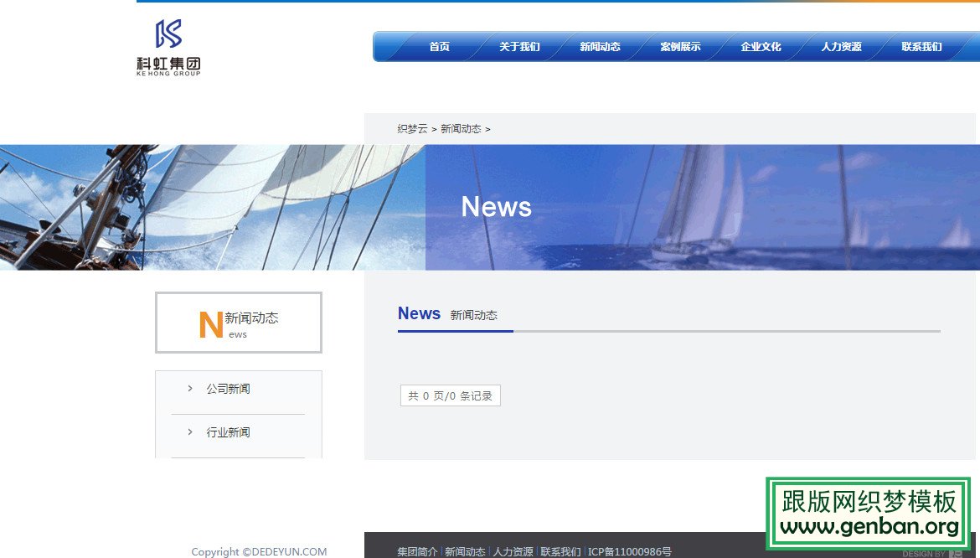Click the Kehong Group logo
Viewport: 980px width, 558px height.
(x=167, y=48)
